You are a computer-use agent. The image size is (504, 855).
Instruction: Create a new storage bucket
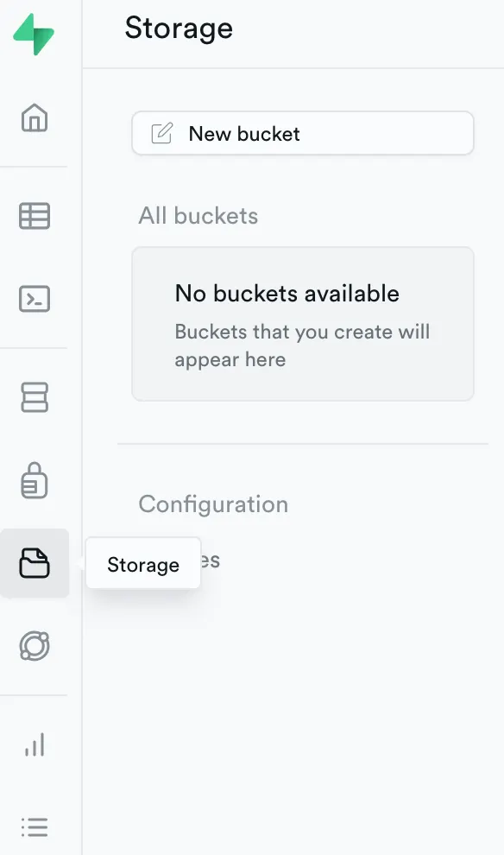pyautogui.click(x=302, y=133)
